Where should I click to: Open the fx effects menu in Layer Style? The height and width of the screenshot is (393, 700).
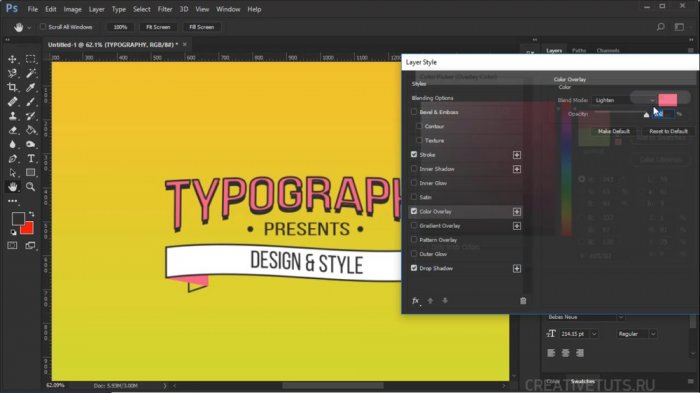pos(416,301)
